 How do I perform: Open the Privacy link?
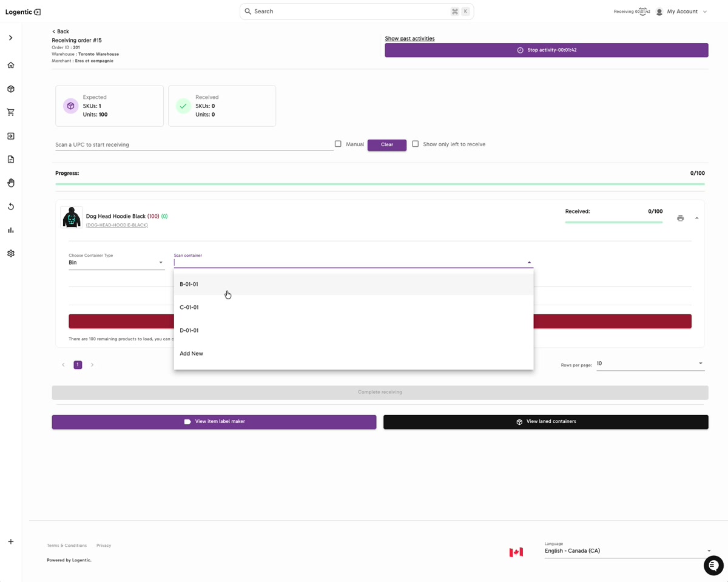coord(104,546)
